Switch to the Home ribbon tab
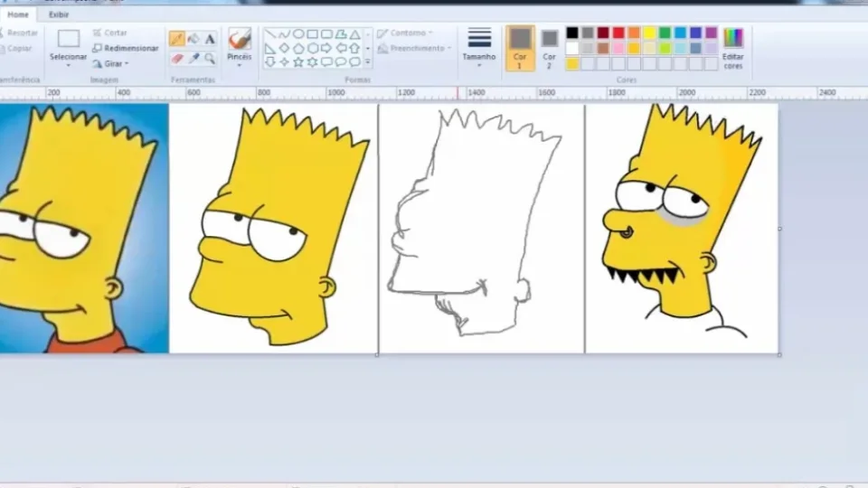Viewport: 868px width, 488px height. click(18, 14)
